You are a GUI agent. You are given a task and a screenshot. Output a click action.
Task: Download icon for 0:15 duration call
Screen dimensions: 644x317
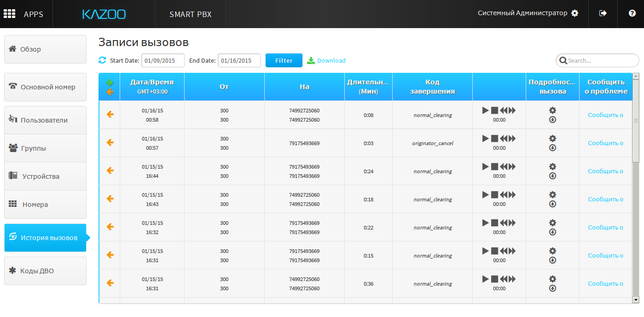pos(553,260)
